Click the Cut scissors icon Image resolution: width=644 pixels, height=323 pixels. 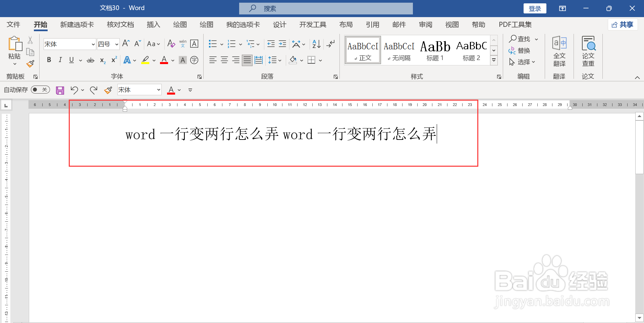[30, 40]
